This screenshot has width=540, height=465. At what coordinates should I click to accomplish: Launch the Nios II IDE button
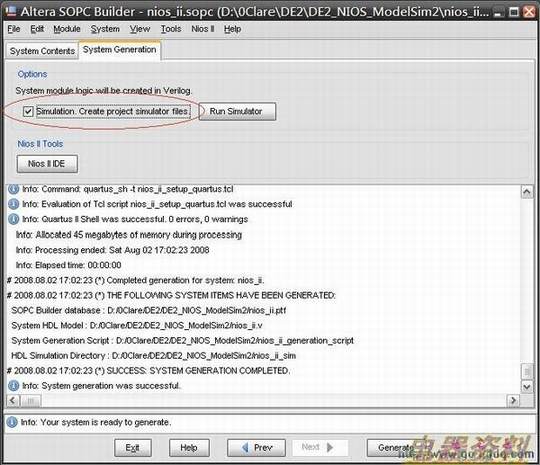[47, 164]
